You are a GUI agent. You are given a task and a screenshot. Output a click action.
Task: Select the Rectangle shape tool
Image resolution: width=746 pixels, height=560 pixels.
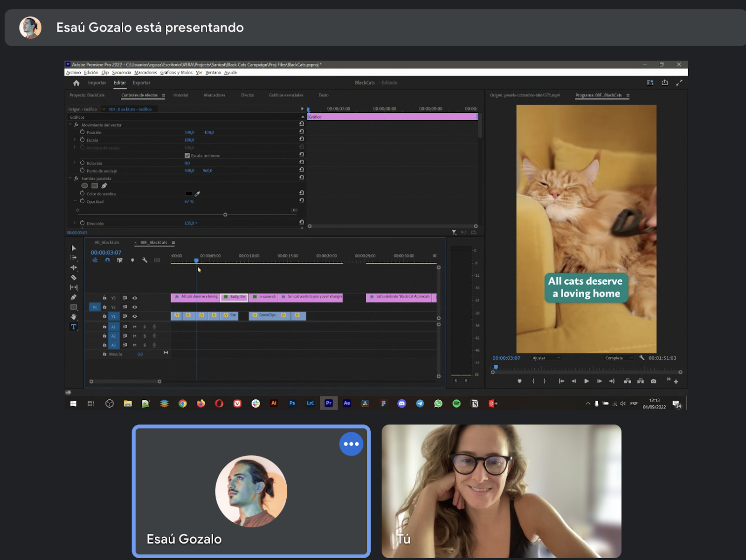click(74, 307)
